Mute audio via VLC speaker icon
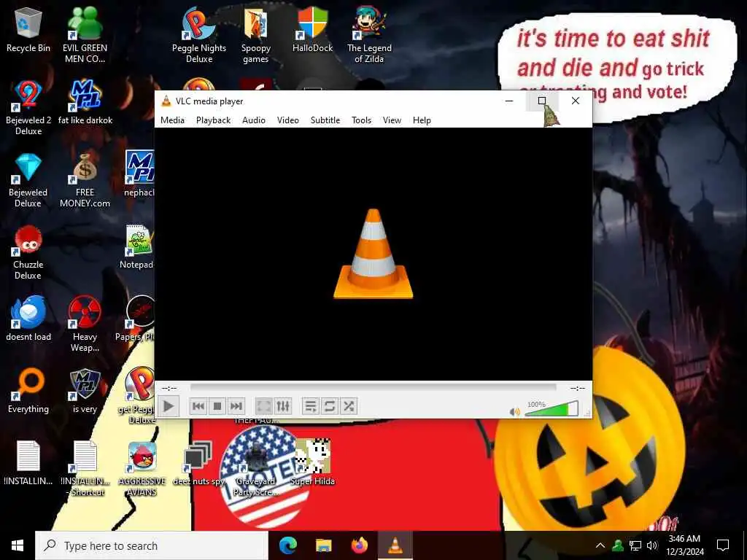 514,412
